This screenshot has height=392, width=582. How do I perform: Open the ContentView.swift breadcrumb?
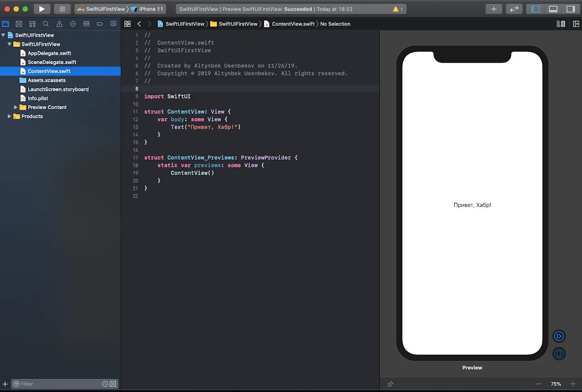(x=289, y=24)
